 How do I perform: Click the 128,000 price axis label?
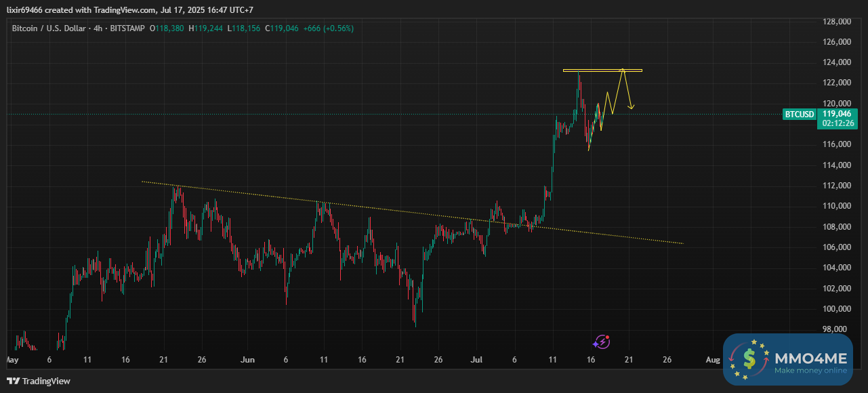[x=835, y=22]
